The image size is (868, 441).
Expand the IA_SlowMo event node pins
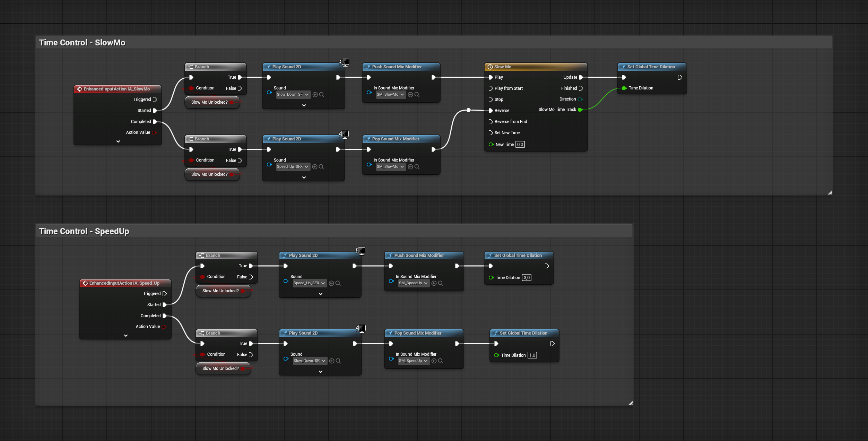(x=118, y=141)
